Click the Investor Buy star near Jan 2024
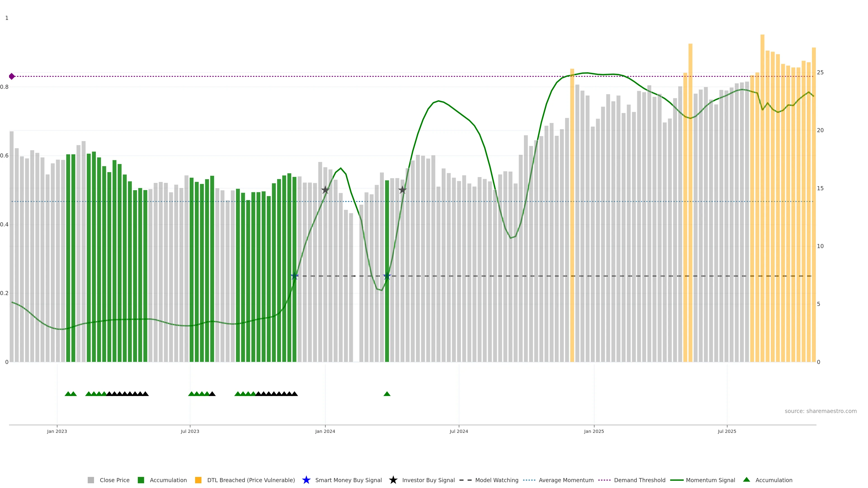This screenshot has width=868, height=488. click(325, 190)
